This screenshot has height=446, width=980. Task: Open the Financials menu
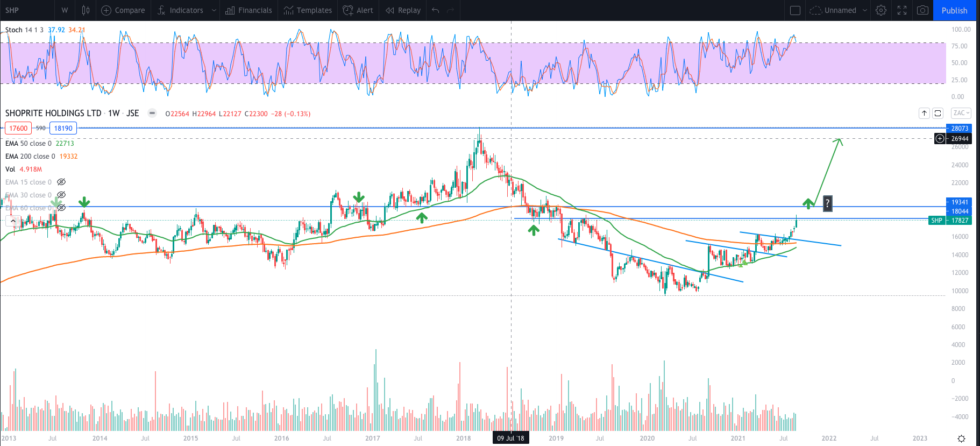(249, 10)
